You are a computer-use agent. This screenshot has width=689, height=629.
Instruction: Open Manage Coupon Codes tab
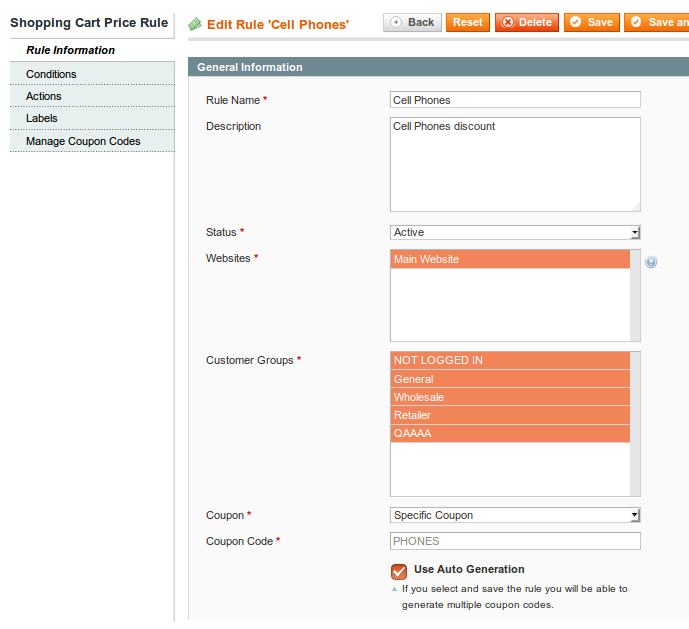[x=83, y=141]
